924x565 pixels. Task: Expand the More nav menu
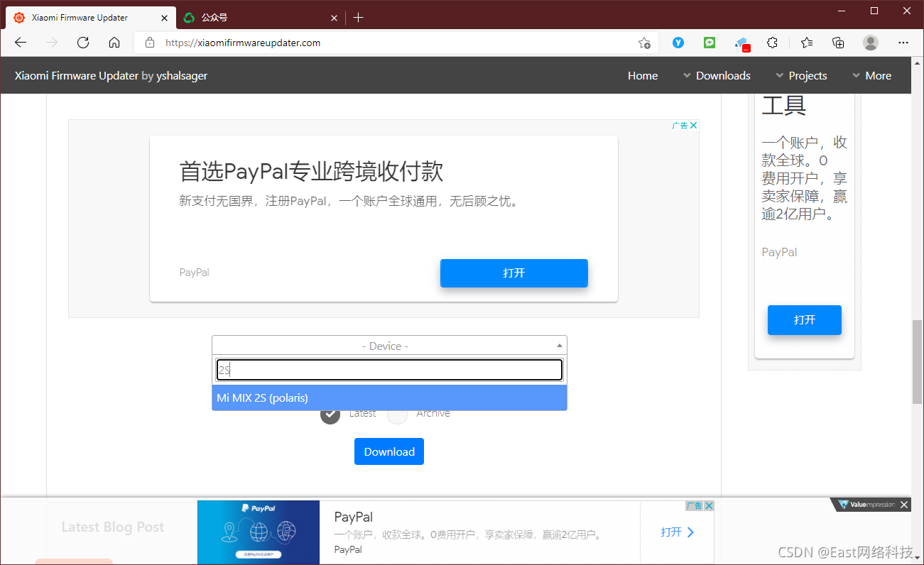(871, 75)
